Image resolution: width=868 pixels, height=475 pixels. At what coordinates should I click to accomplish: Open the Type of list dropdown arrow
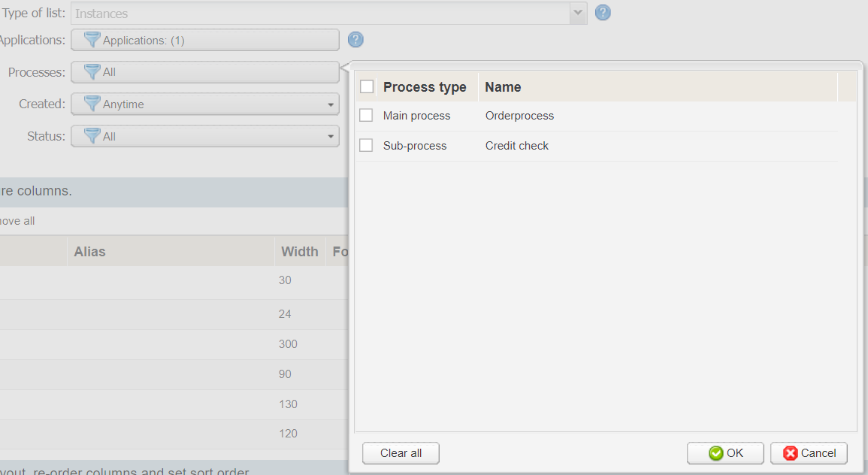(578, 13)
